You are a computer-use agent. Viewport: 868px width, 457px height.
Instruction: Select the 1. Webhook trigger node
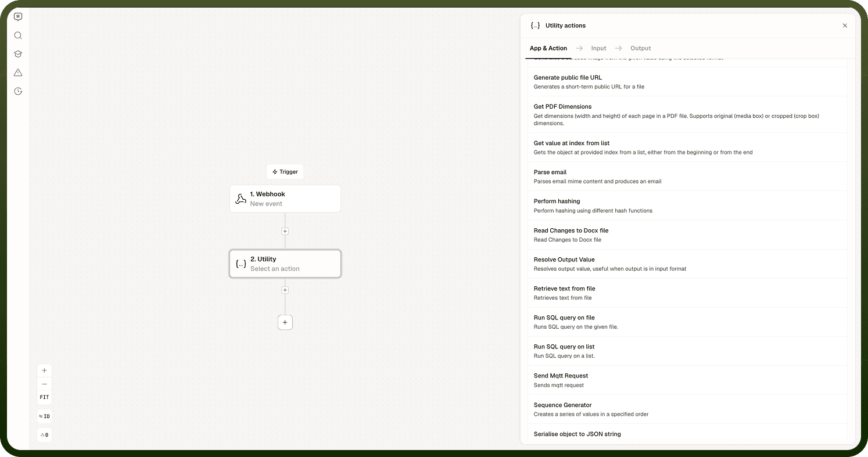coord(285,199)
